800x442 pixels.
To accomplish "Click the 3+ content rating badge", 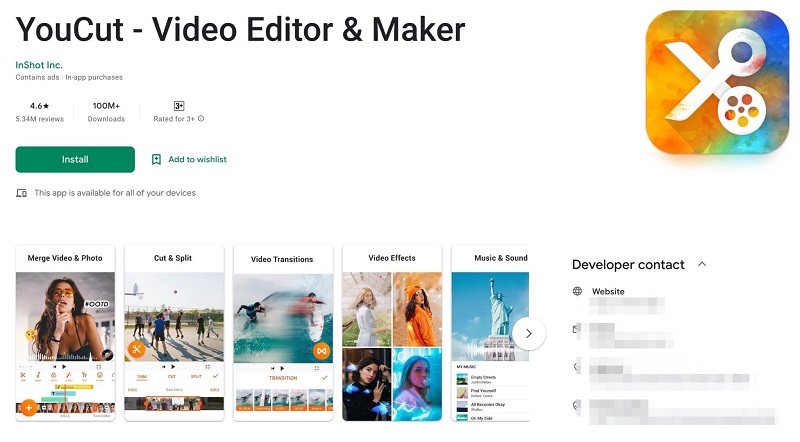I will click(179, 106).
